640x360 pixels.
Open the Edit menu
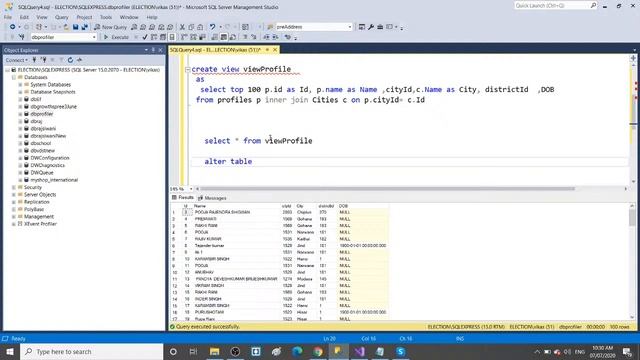(24, 17)
